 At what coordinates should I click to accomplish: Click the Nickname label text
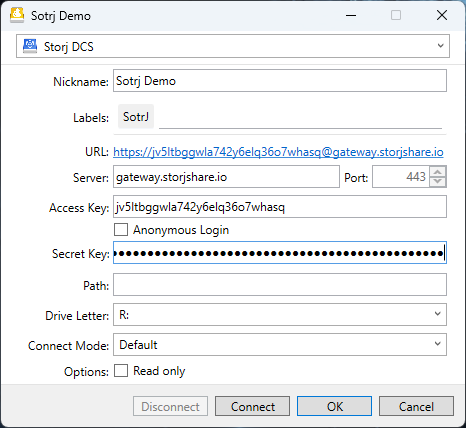81,82
